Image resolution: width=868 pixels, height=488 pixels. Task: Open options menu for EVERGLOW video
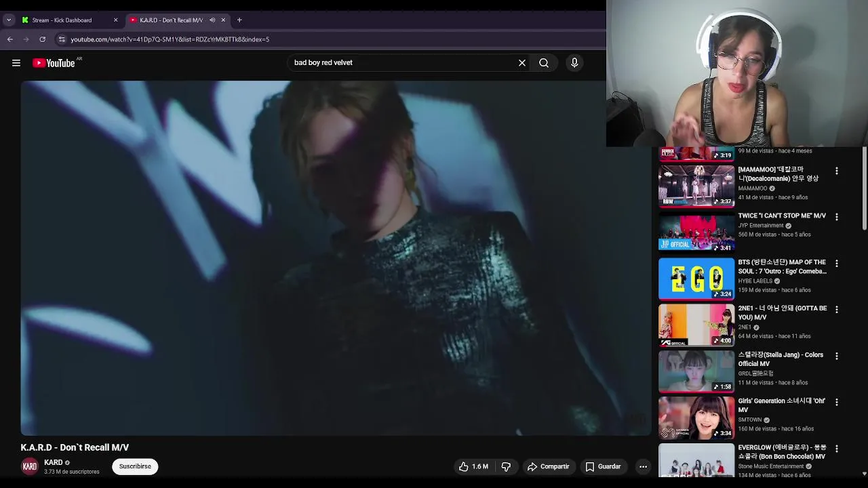837,449
